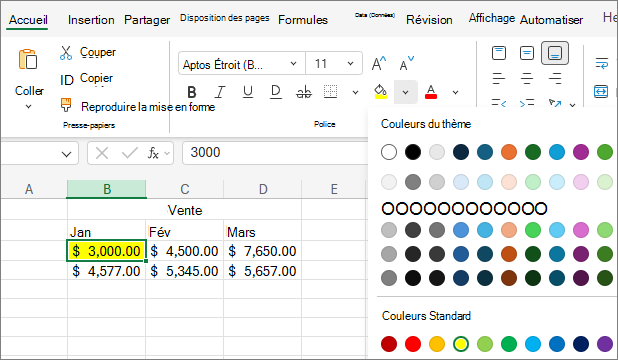The image size is (618, 360).
Task: Select the Vente header cell
Action: (x=184, y=210)
